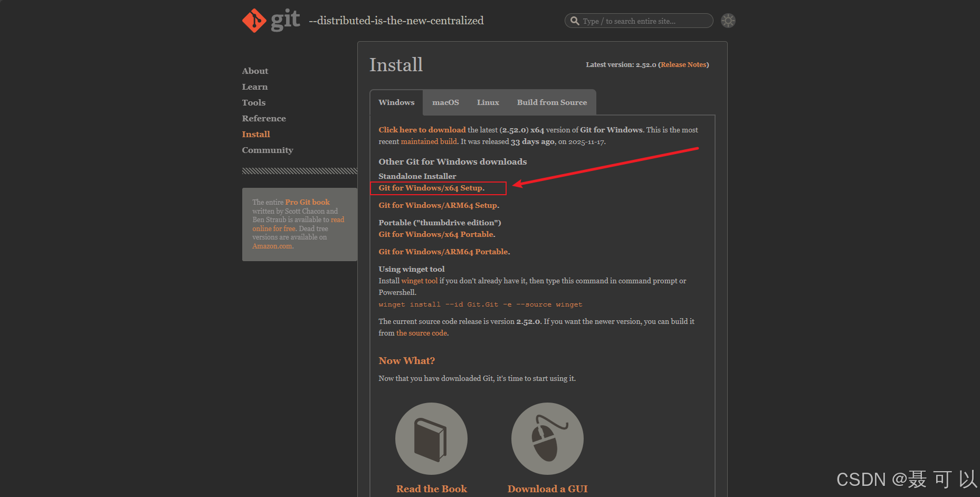The image size is (980, 497).
Task: Switch to the Windows tab
Action: (x=396, y=102)
